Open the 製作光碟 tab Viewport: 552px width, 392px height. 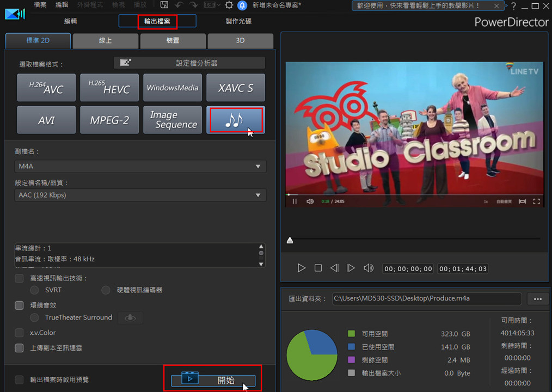[238, 21]
